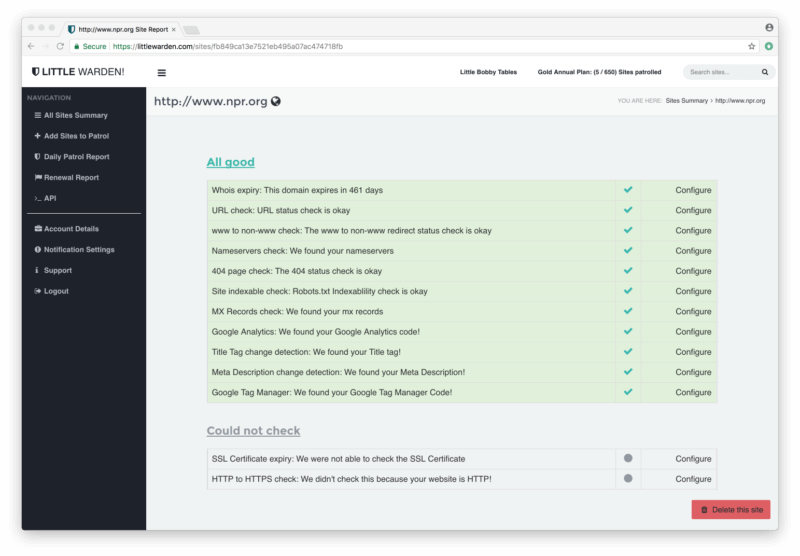Click the browser back arrow

tap(31, 46)
